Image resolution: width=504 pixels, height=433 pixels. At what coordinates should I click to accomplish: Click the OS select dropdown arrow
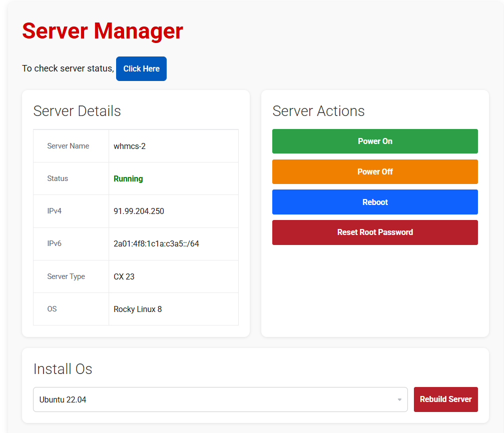[x=399, y=399]
